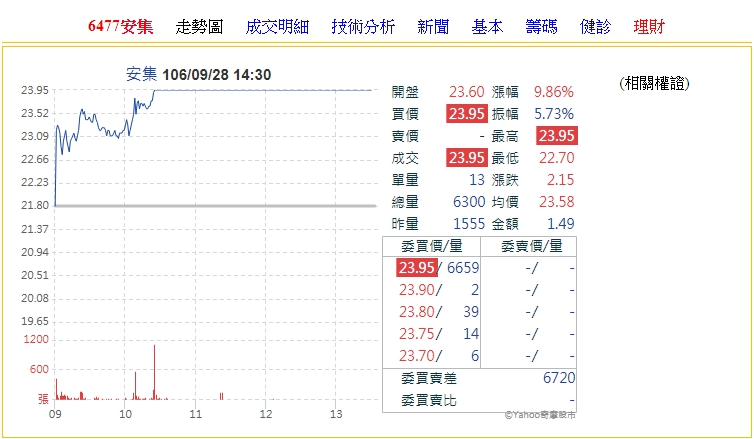The height and width of the screenshot is (439, 754).
Task: Click the 1200 volume axis label
Action: pos(37,339)
